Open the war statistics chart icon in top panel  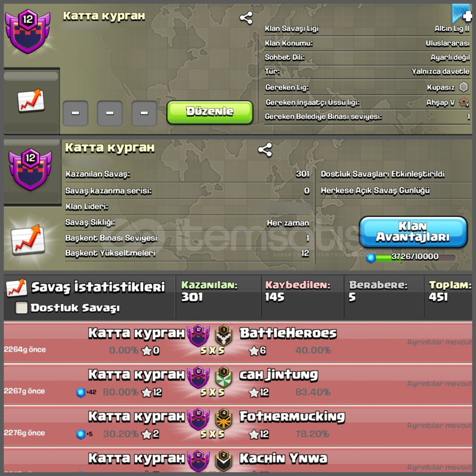tap(31, 100)
